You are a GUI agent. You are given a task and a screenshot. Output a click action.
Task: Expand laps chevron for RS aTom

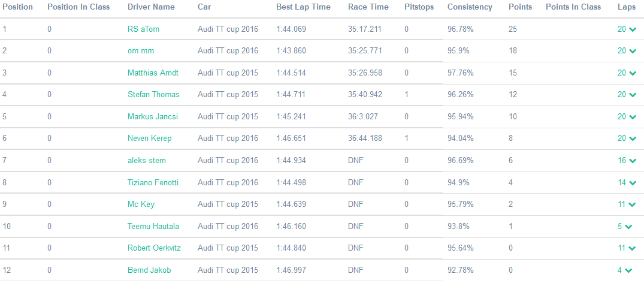coord(633,29)
